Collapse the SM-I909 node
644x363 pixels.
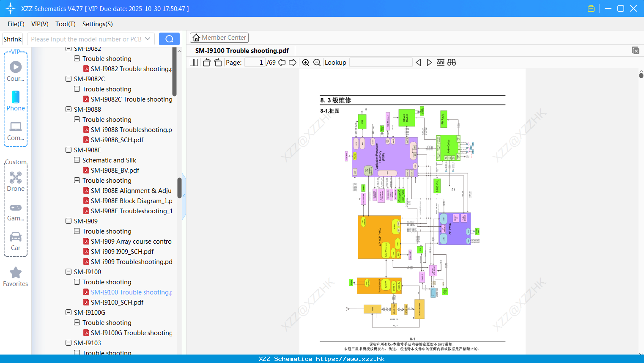69,221
